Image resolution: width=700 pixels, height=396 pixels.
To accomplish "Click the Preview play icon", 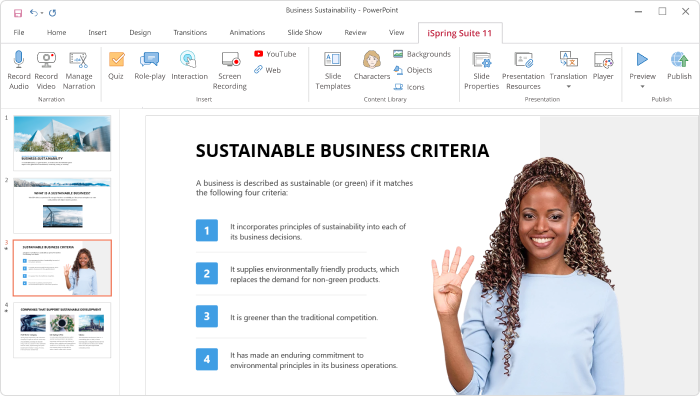I will (x=642, y=59).
